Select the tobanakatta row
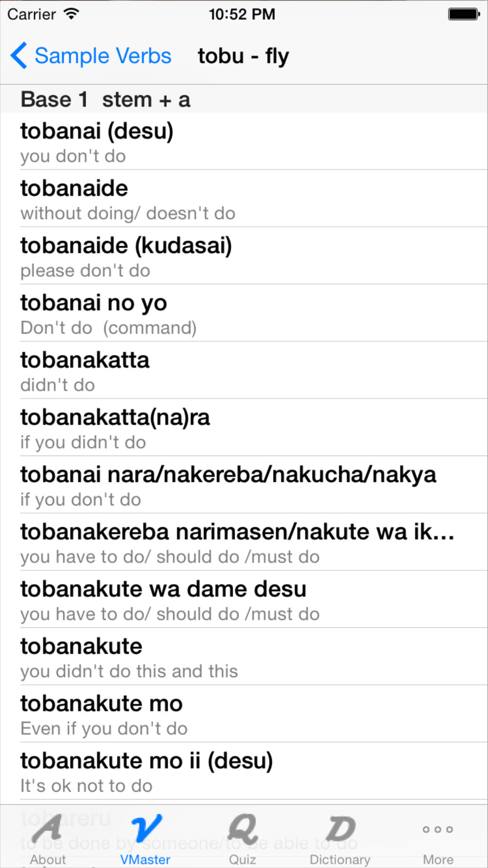This screenshot has height=868, width=488. click(244, 370)
